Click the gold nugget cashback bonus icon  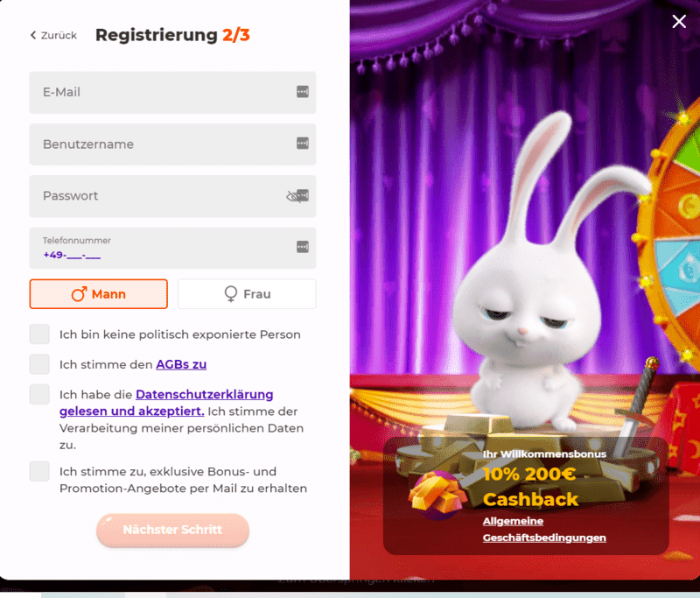[437, 495]
